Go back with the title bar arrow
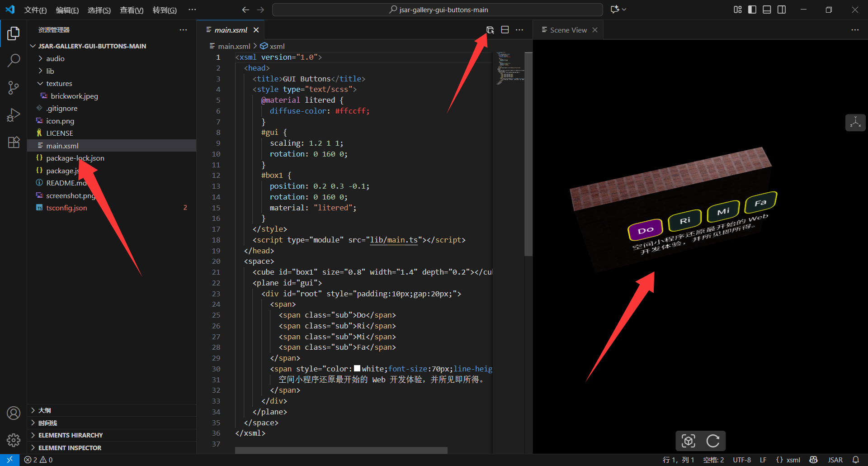Viewport: 868px width, 466px height. coord(245,10)
